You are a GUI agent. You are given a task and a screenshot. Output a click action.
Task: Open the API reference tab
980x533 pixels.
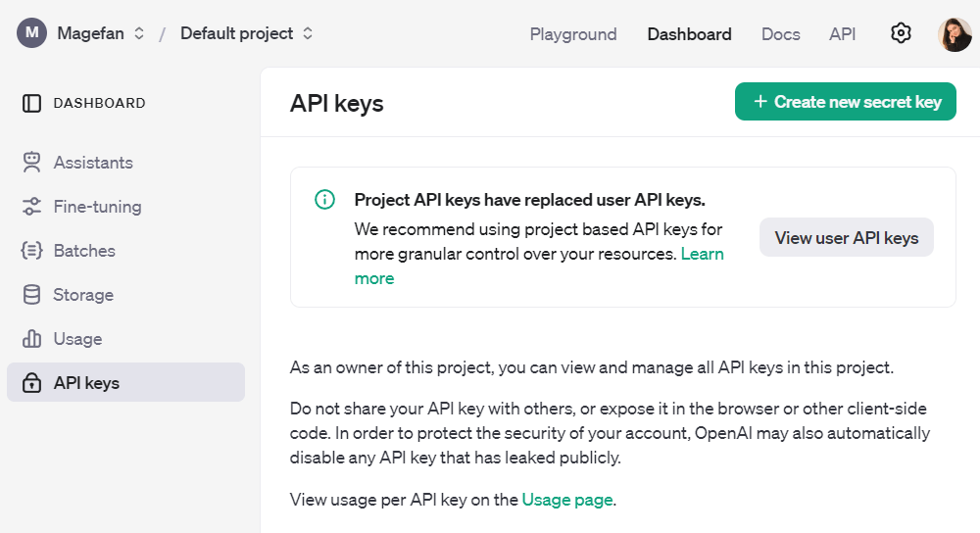pos(842,33)
